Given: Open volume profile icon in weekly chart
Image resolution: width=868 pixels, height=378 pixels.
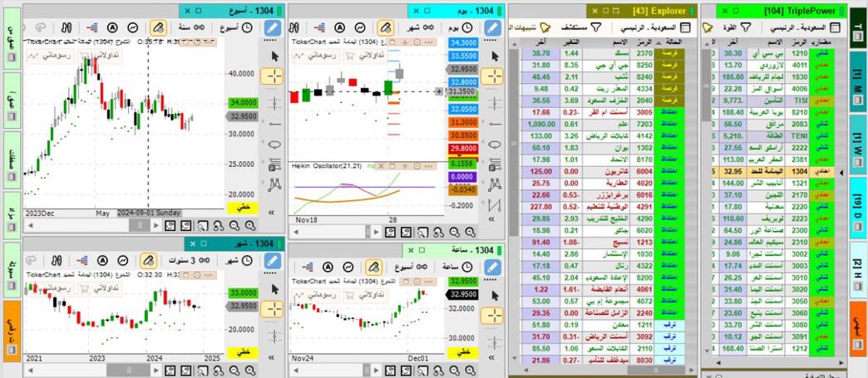Looking at the screenshot, I should tap(92, 27).
